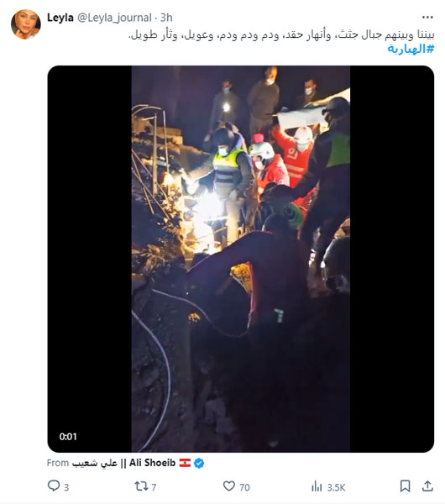
Task: Like the post with heart icon
Action: [x=229, y=486]
